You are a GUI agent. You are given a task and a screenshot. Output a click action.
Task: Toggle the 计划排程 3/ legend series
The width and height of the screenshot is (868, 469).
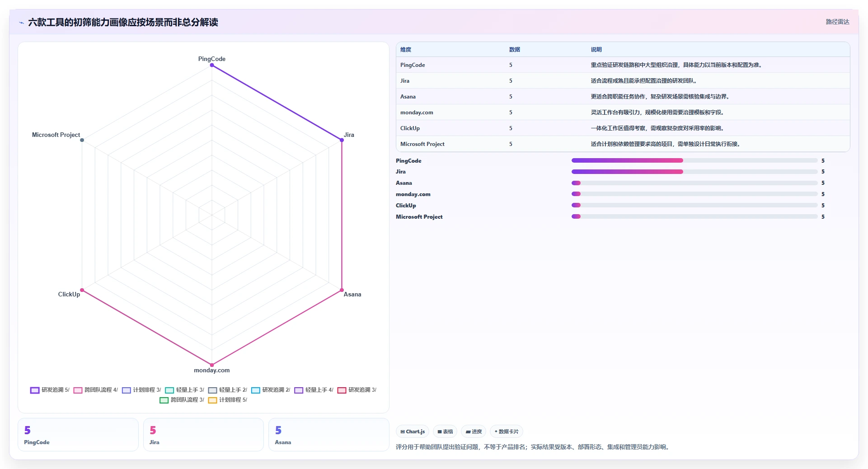[x=141, y=390]
